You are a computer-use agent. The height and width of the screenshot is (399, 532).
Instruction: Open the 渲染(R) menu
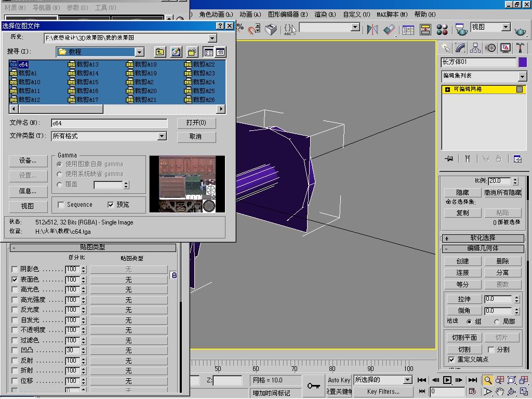[x=325, y=15]
